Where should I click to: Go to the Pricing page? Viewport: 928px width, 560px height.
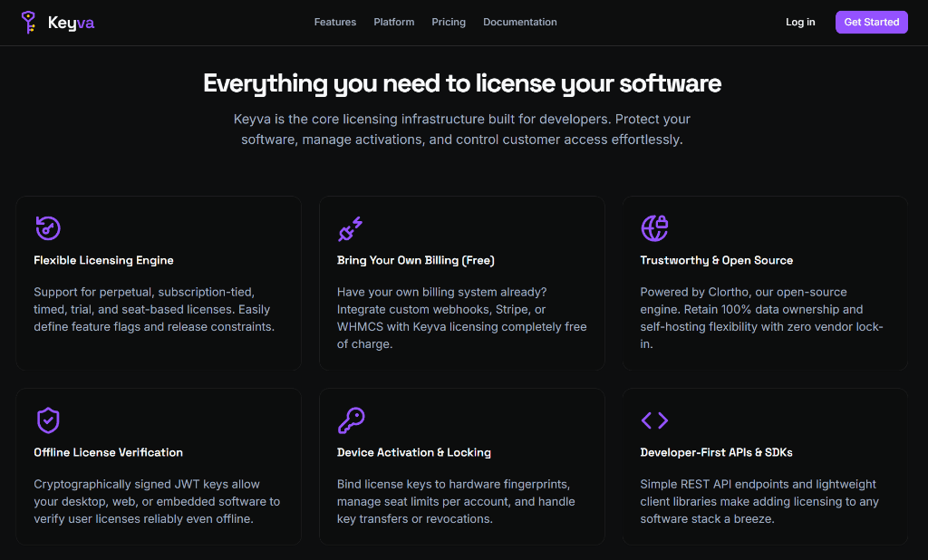pyautogui.click(x=449, y=22)
